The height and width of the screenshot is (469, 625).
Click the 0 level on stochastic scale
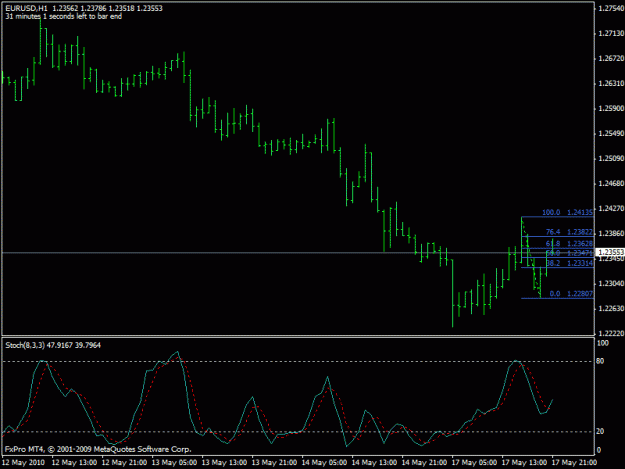pyautogui.click(x=599, y=450)
